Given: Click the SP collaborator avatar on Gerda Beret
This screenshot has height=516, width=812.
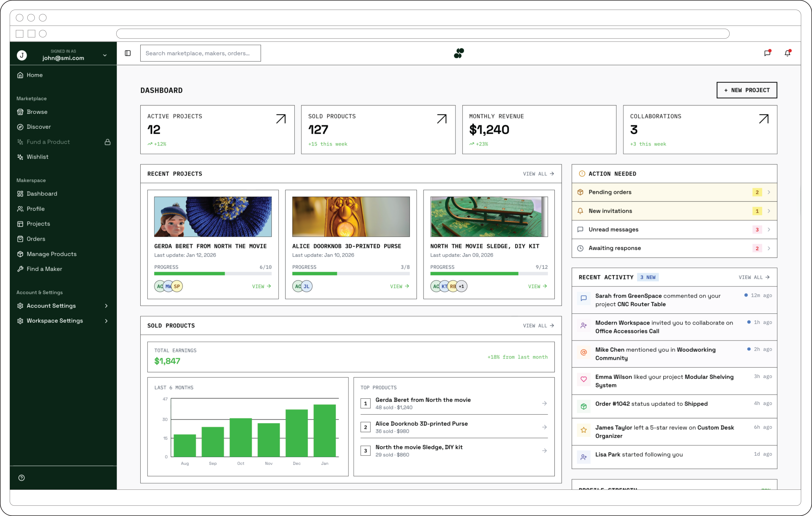Looking at the screenshot, I should click(177, 286).
